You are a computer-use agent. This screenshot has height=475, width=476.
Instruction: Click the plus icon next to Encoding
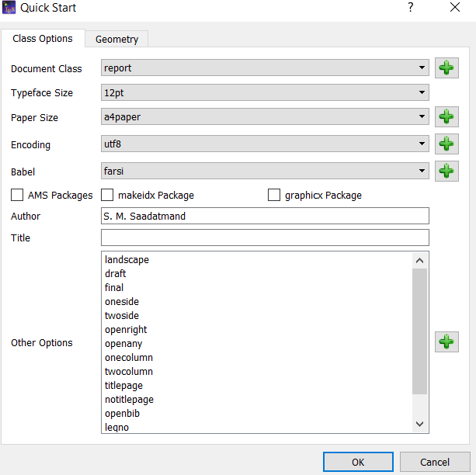(x=446, y=144)
